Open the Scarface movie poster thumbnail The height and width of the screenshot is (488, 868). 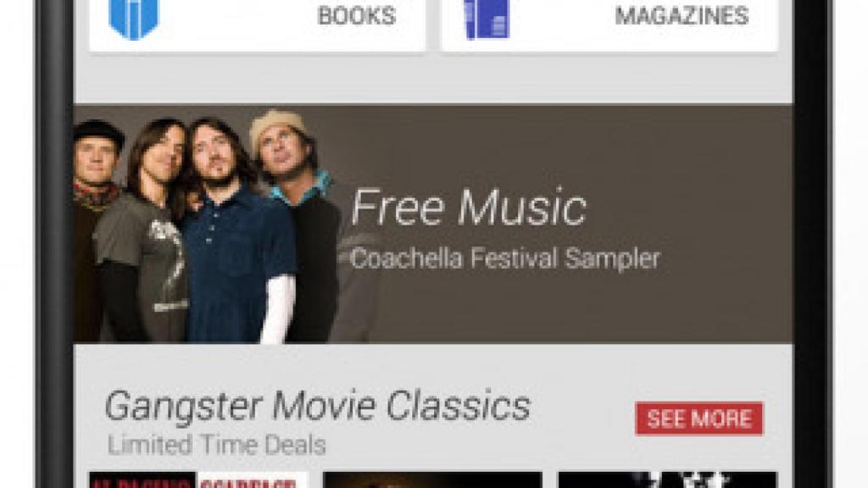tap(198, 480)
